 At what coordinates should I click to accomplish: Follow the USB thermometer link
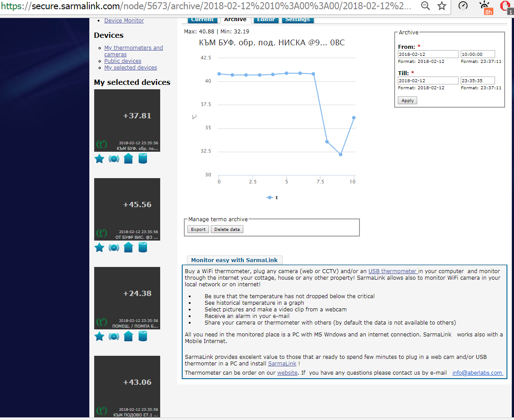[393, 271]
